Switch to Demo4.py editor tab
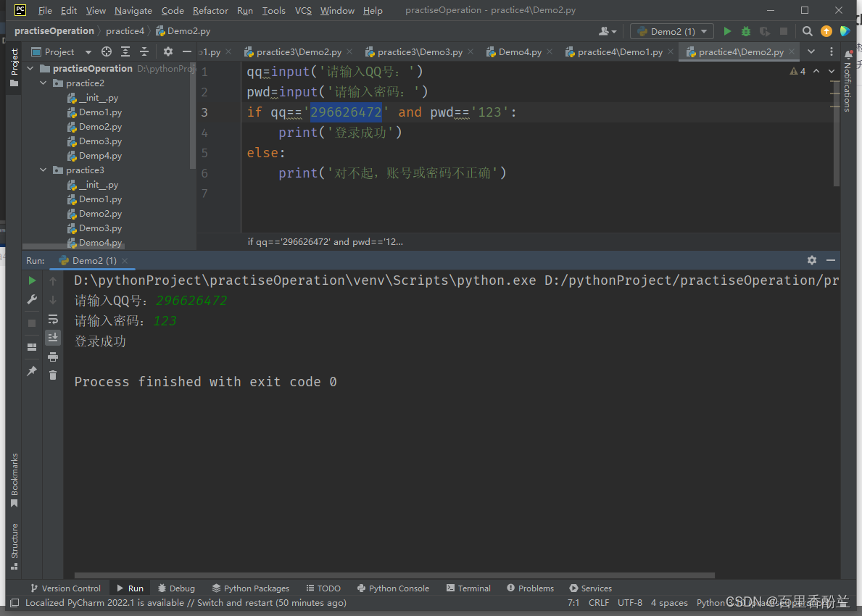Screen dimensions: 862x616 pyautogui.click(x=519, y=51)
